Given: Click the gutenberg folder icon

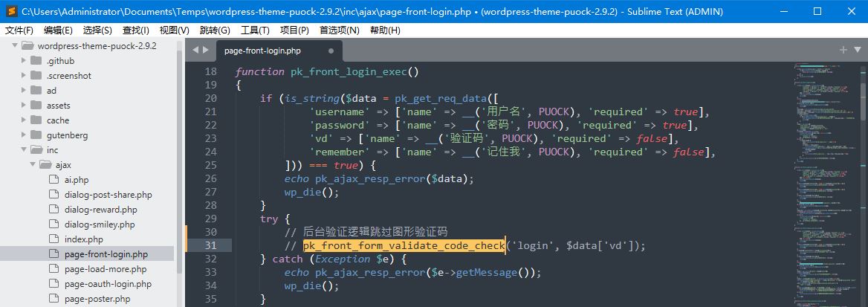Looking at the screenshot, I should (x=36, y=135).
